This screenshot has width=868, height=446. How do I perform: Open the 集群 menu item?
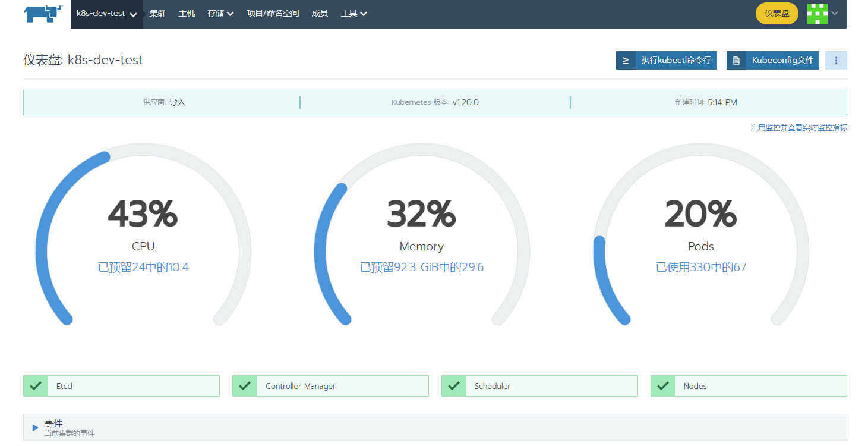pyautogui.click(x=157, y=14)
